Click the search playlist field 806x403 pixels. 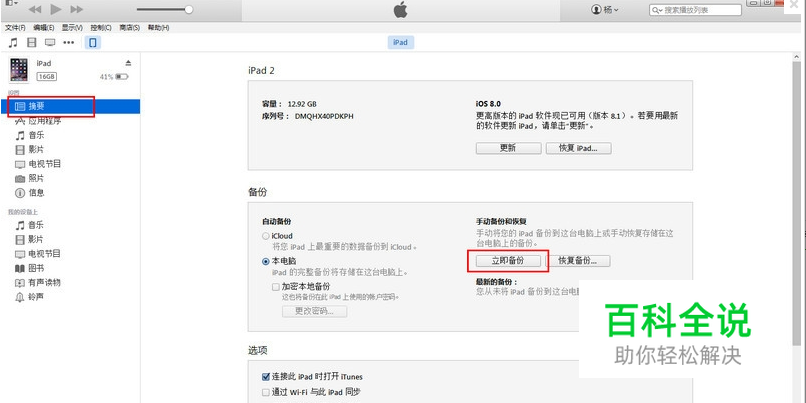click(x=696, y=10)
